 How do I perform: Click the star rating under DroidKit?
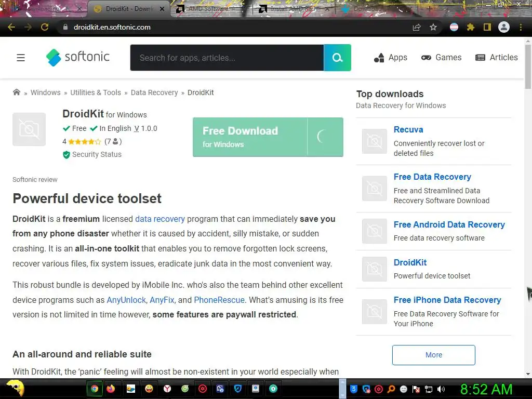[x=85, y=141]
